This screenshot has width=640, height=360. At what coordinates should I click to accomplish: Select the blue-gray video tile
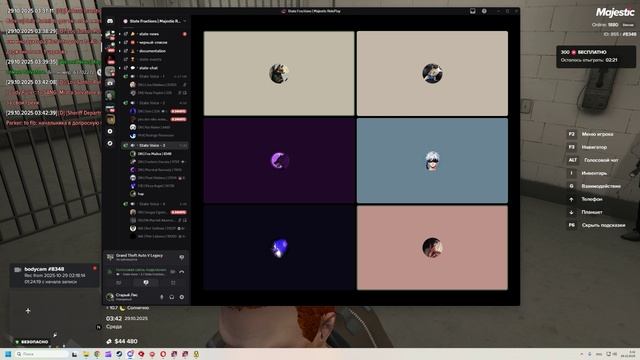coord(432,160)
